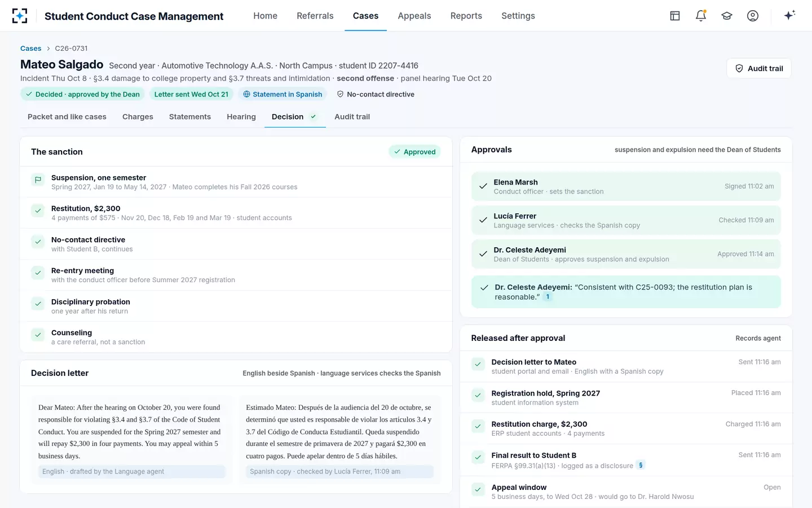
Task: Click the app logo icon
Action: pos(20,16)
